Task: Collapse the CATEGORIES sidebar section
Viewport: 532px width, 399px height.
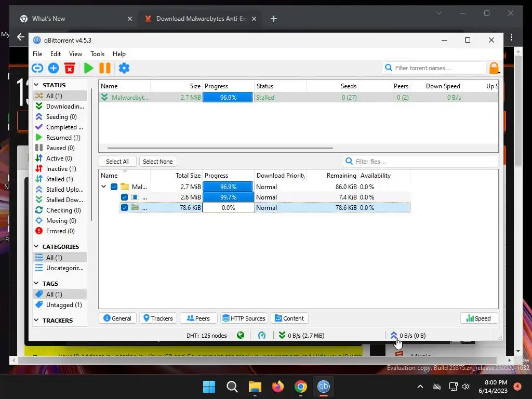Action: (37, 246)
